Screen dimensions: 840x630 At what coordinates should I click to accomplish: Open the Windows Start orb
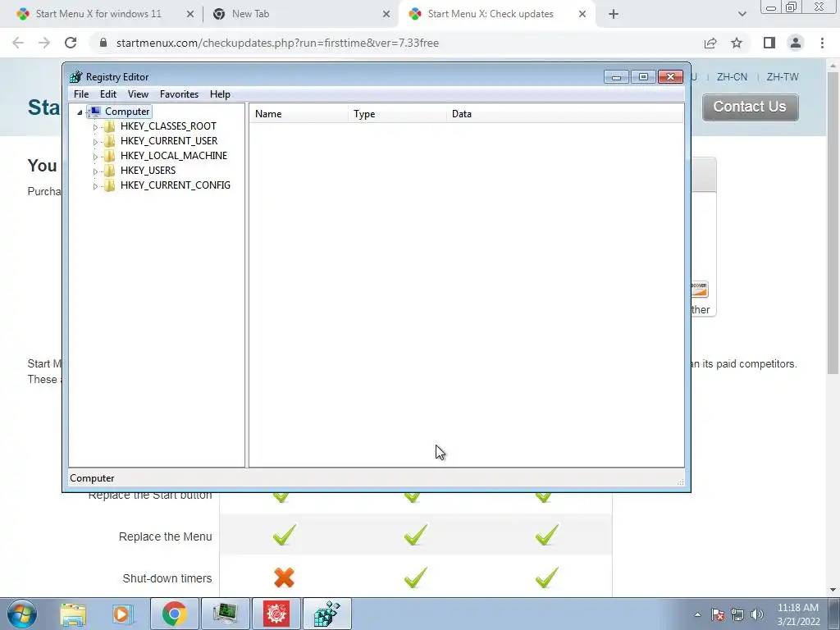click(22, 614)
